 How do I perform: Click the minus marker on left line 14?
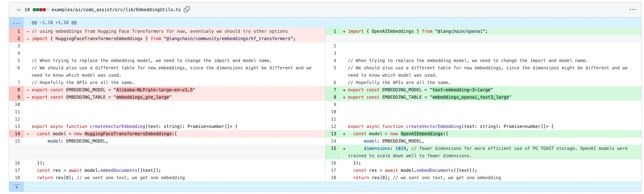pyautogui.click(x=28, y=134)
